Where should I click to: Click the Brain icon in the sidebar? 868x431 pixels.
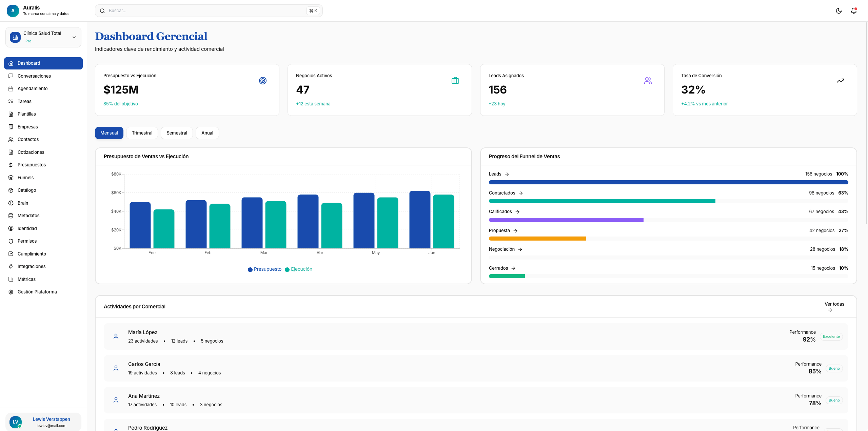pyautogui.click(x=11, y=203)
